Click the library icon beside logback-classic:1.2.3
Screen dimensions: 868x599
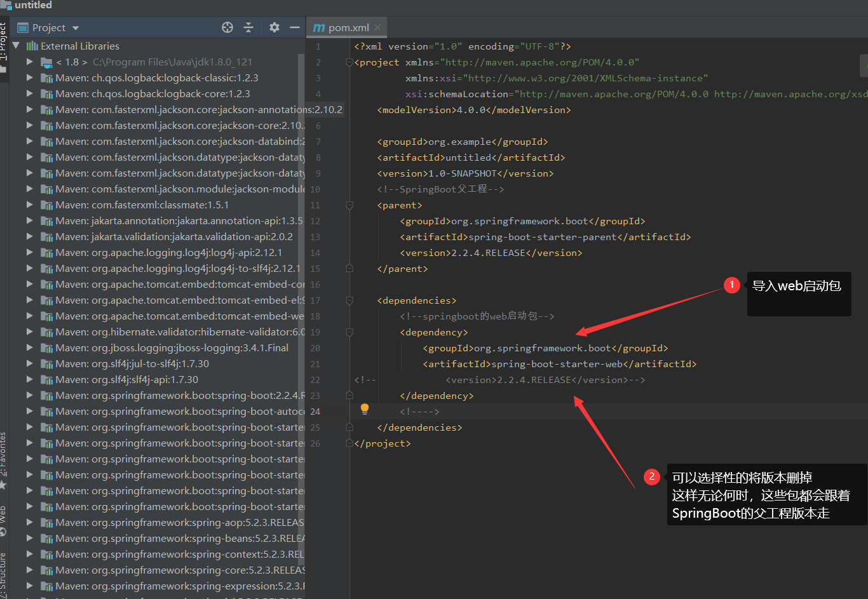46,78
